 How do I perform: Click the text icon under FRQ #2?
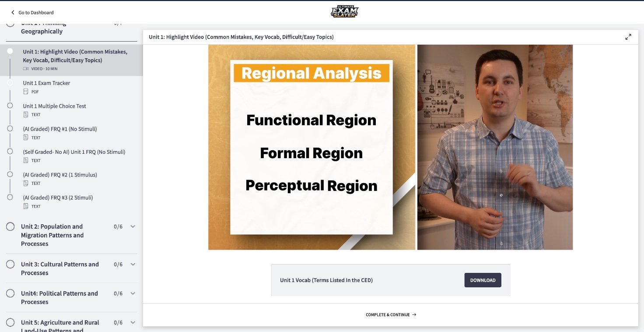[26, 183]
